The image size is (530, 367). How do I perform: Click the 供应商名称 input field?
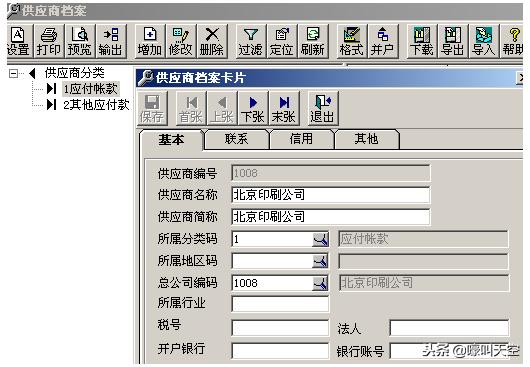click(x=331, y=195)
